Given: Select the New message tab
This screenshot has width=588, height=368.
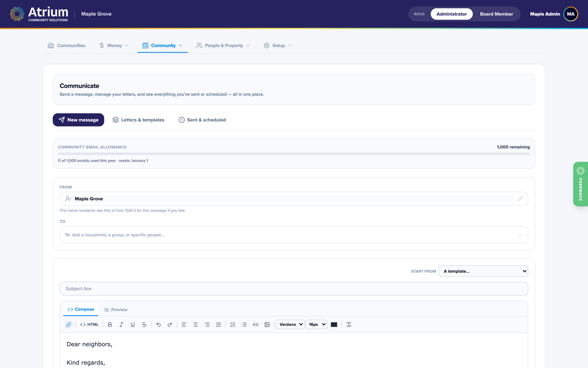Looking at the screenshot, I should 78,120.
